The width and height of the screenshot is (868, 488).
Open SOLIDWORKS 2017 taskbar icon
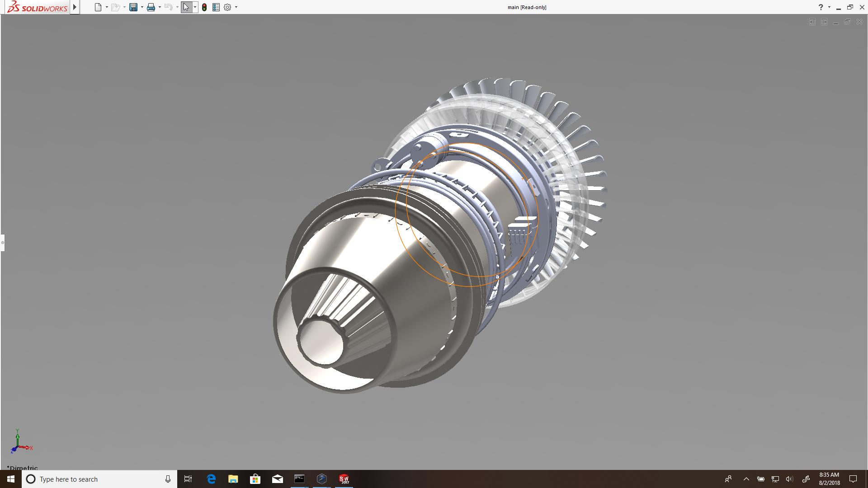tap(344, 479)
